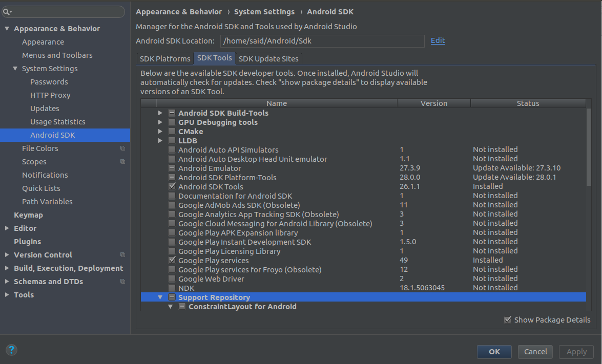Collapse the Support Repository node
Screen dimensions: 602x364
pyautogui.click(x=160, y=297)
